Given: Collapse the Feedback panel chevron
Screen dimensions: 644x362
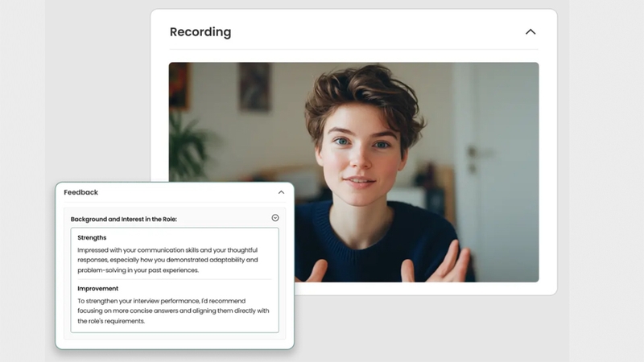Looking at the screenshot, I should (x=281, y=192).
